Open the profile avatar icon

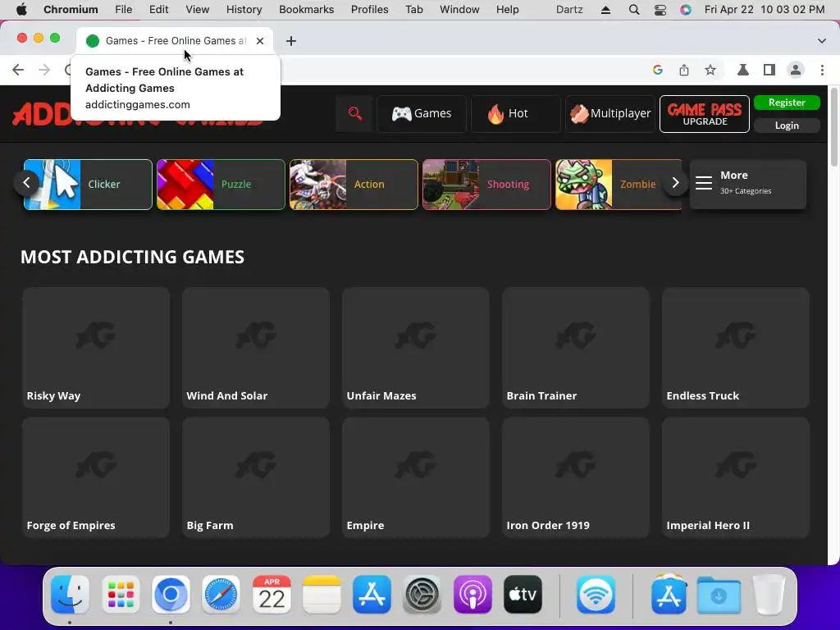tap(795, 70)
